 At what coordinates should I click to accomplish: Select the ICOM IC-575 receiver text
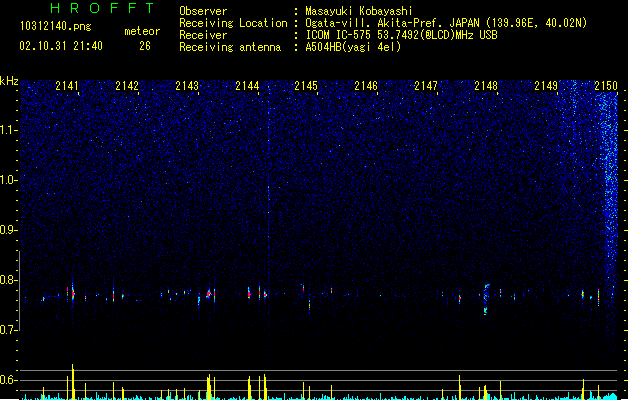(401, 35)
